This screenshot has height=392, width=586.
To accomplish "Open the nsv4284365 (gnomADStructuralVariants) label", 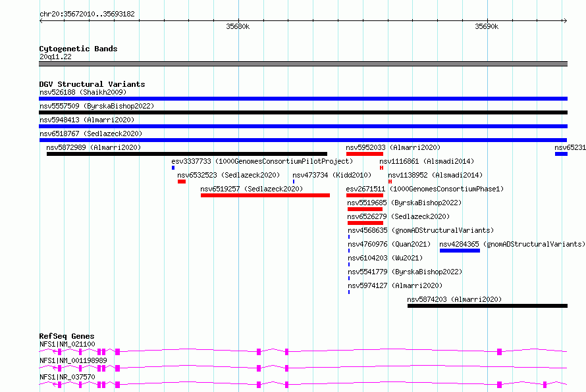I will pos(512,244).
